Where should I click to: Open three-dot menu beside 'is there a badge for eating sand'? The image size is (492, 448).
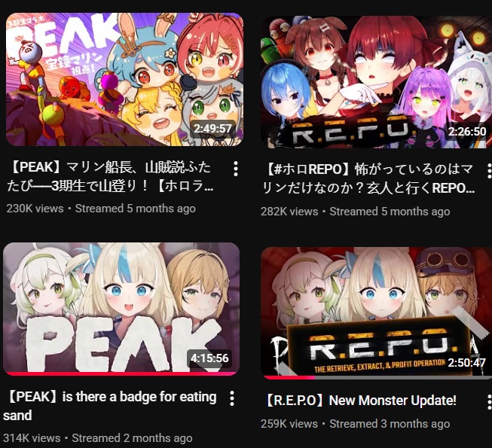(232, 398)
